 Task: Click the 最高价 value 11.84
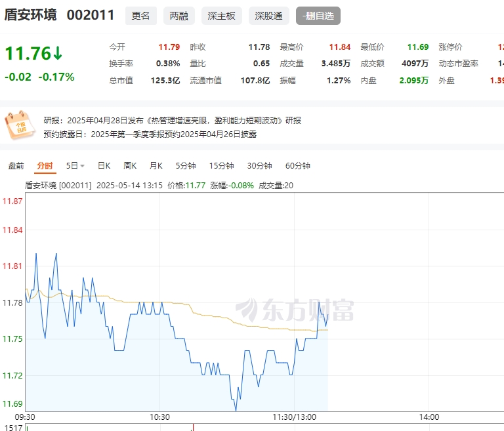340,47
